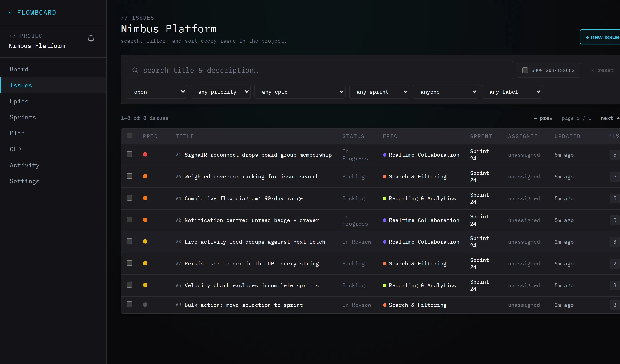Click into the search title & description field
Screen dimensions: 620x364
point(320,70)
